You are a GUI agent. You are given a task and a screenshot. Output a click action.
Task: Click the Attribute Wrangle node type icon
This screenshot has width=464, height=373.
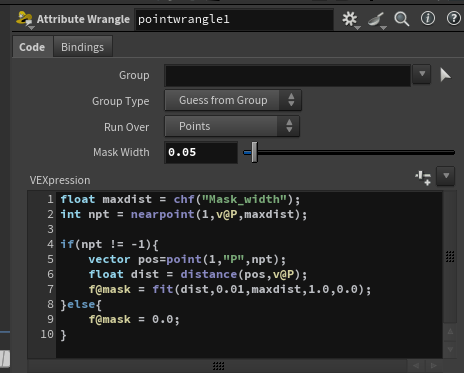(x=24, y=18)
